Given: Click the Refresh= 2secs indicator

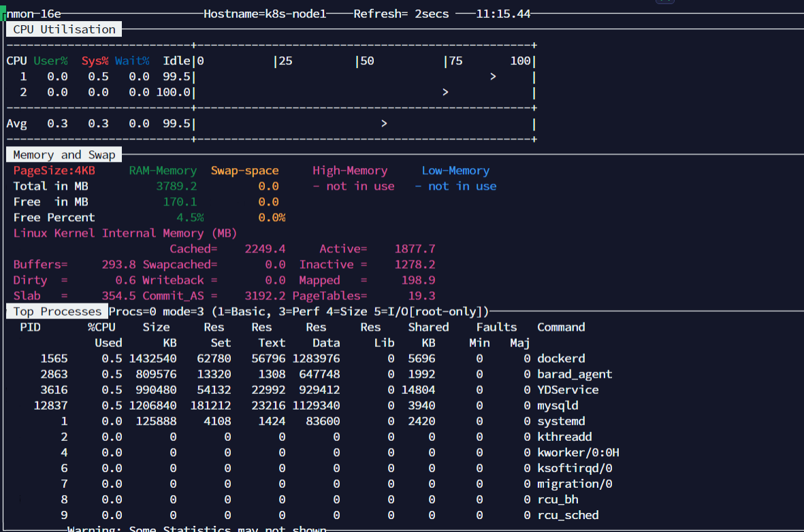Looking at the screenshot, I should point(401,14).
